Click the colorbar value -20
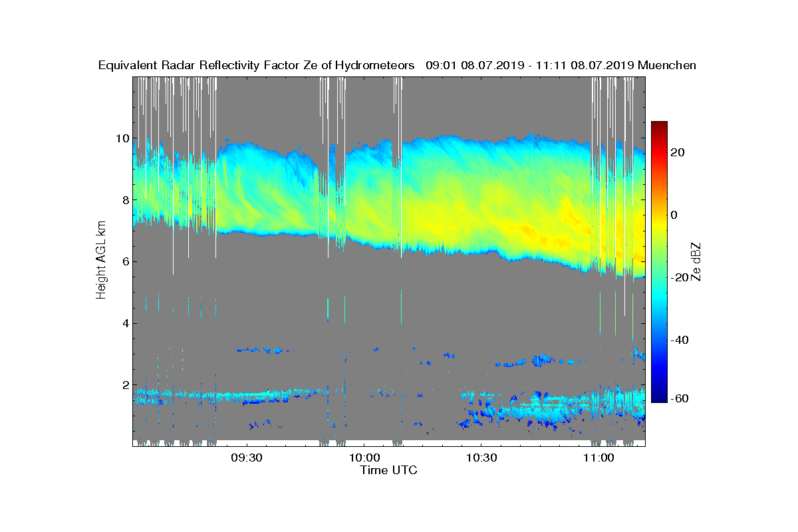 click(680, 278)
